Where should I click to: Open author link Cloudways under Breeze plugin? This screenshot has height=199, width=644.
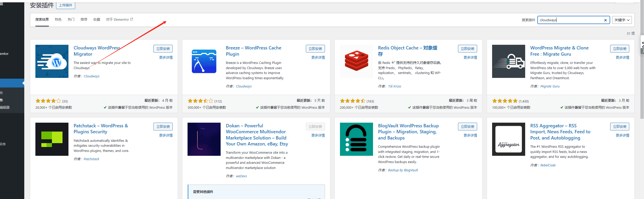[244, 86]
